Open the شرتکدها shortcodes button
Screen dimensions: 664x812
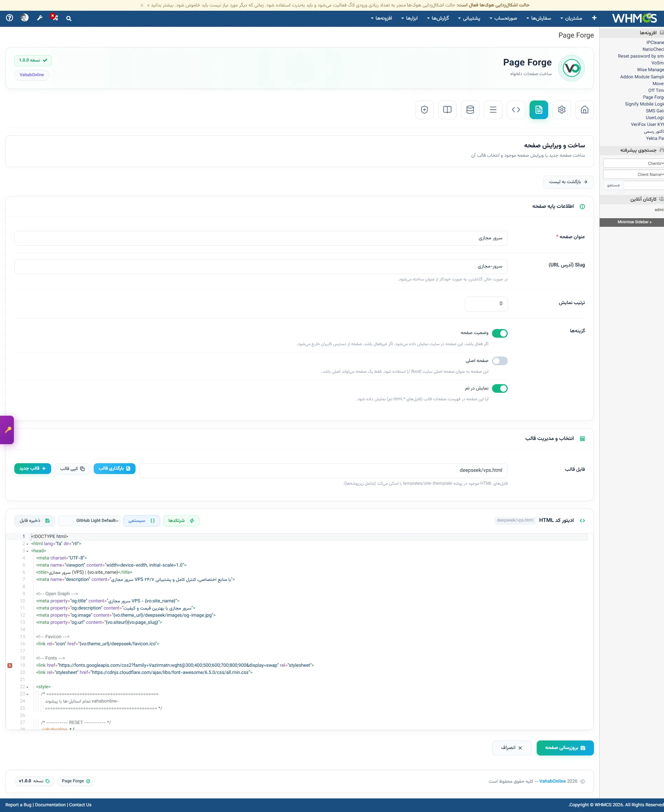(181, 520)
